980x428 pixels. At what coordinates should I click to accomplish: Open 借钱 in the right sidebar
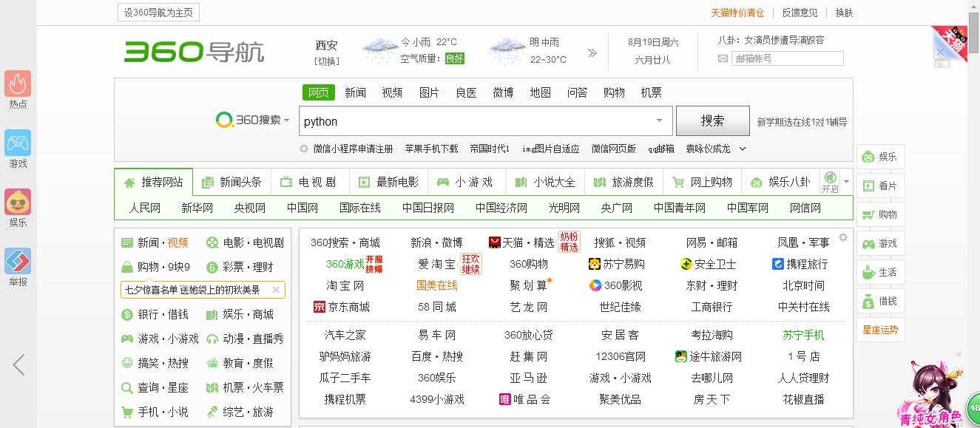(880, 301)
